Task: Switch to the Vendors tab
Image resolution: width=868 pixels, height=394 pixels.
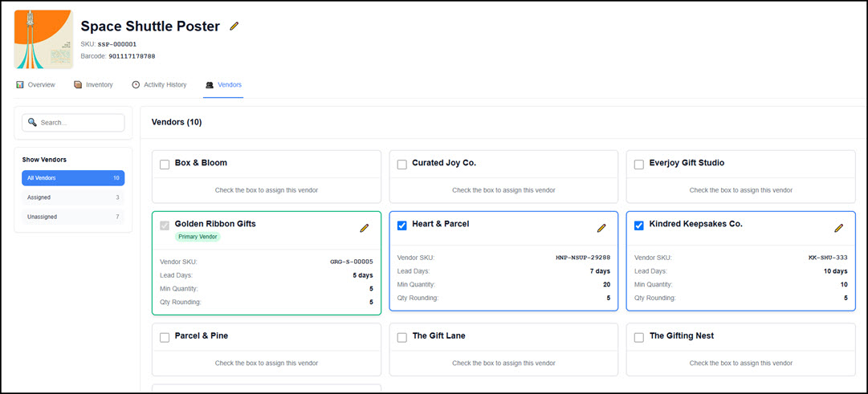Action: click(x=223, y=84)
